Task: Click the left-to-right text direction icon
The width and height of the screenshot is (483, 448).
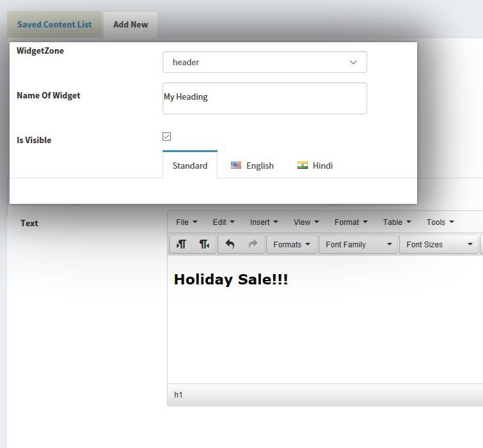Action: (182, 245)
